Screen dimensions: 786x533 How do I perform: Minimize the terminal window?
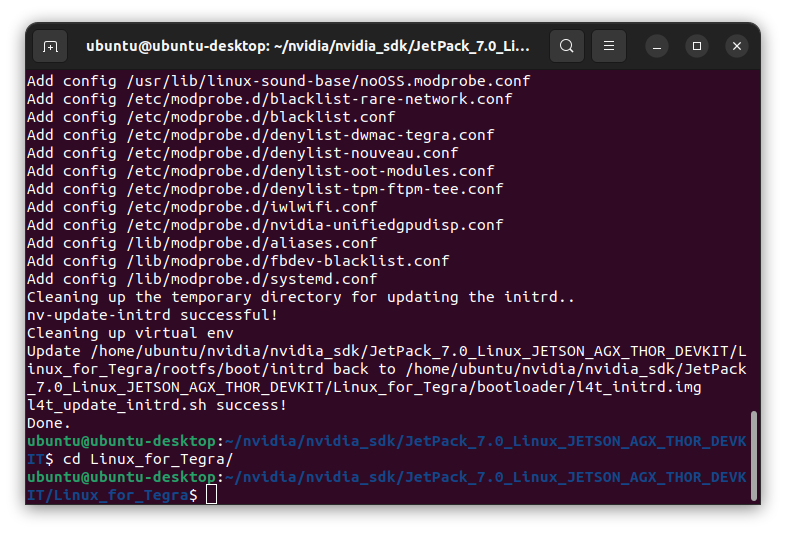657,47
